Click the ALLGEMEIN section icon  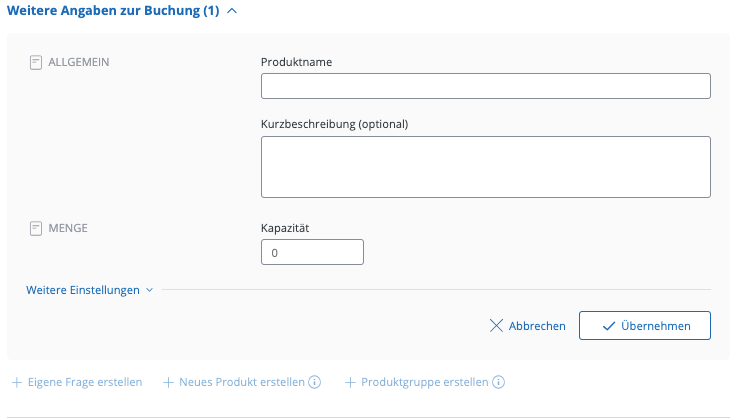[36, 62]
